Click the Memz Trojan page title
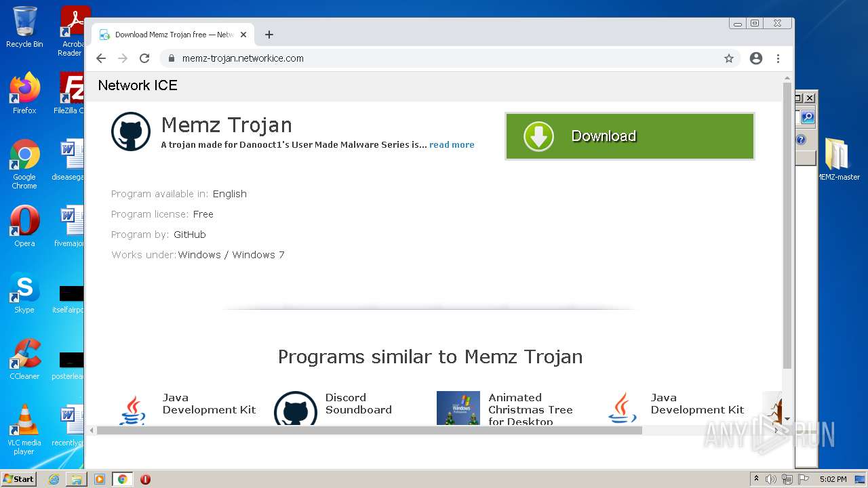Image resolution: width=868 pixels, height=488 pixels. click(226, 125)
